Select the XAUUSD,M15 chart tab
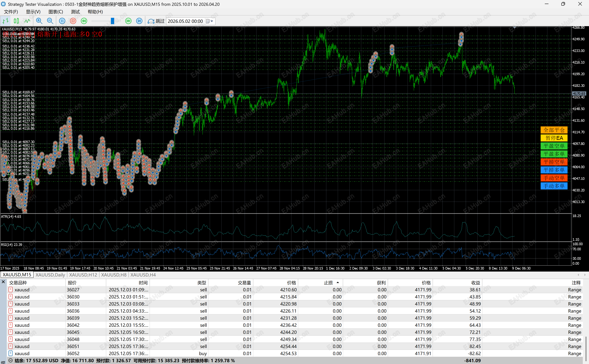This screenshot has height=364, width=589. point(17,275)
